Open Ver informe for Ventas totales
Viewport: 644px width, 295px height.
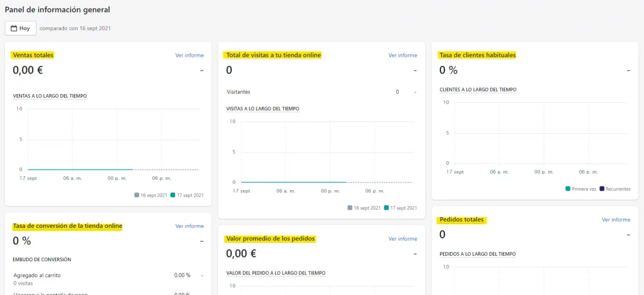tap(189, 55)
